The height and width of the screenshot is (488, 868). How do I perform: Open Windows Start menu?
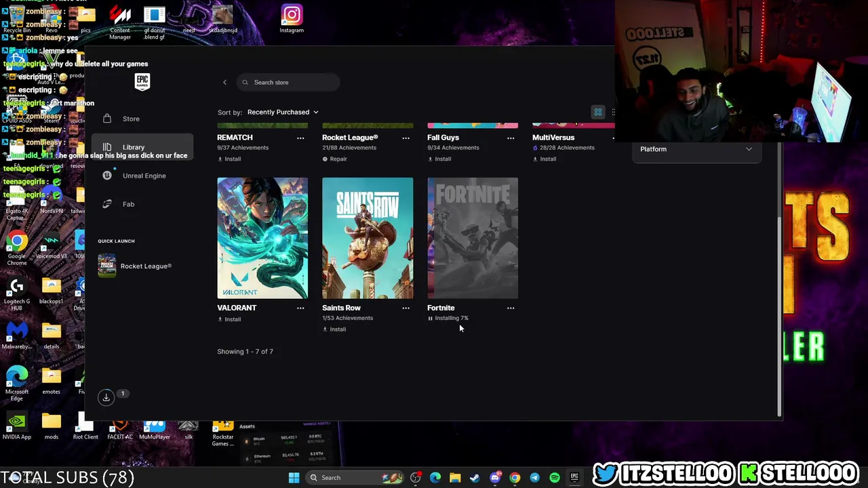pyautogui.click(x=294, y=478)
